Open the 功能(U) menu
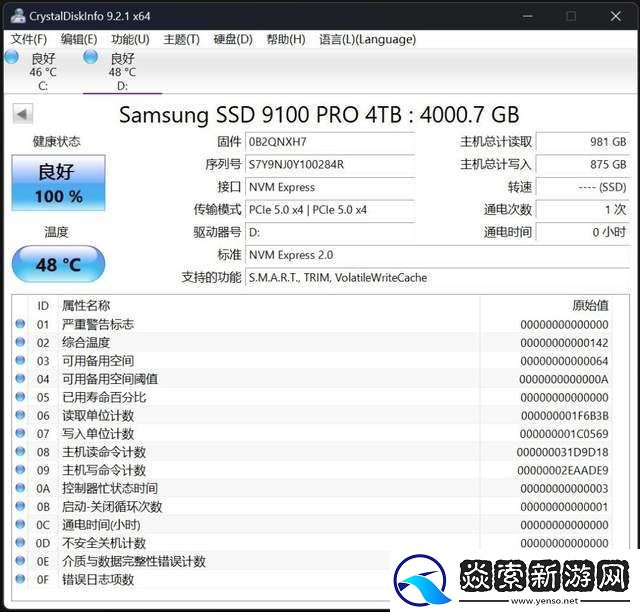Viewport: 640px width, 612px height. pyautogui.click(x=130, y=39)
